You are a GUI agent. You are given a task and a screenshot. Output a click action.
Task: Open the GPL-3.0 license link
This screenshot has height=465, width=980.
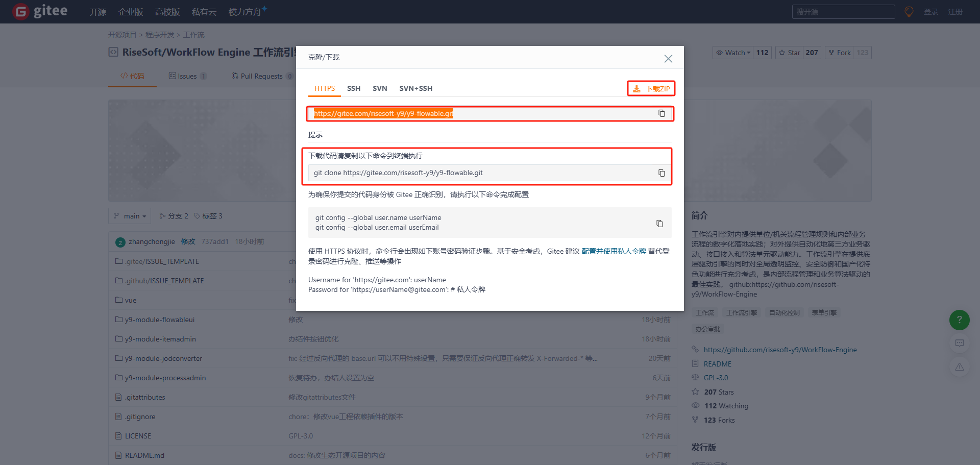[716, 378]
